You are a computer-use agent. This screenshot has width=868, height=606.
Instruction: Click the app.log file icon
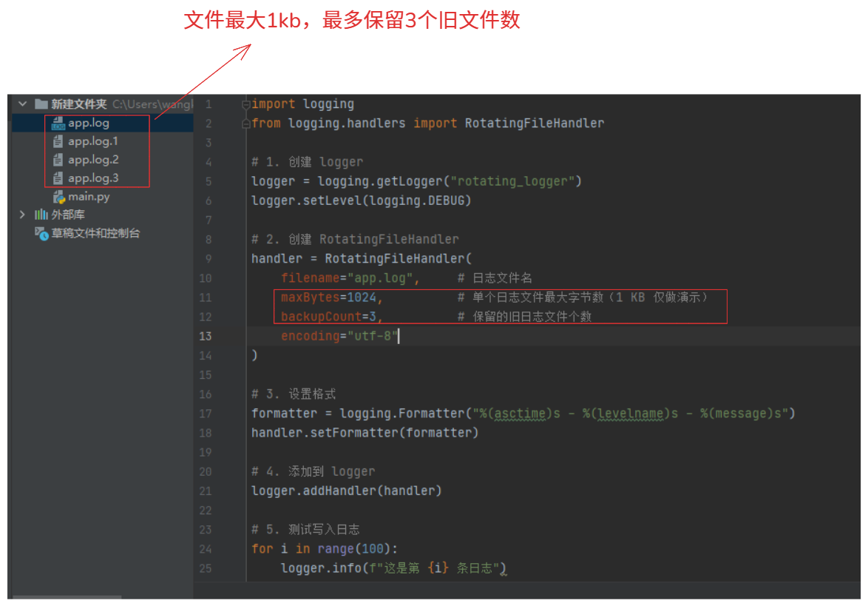pos(58,124)
